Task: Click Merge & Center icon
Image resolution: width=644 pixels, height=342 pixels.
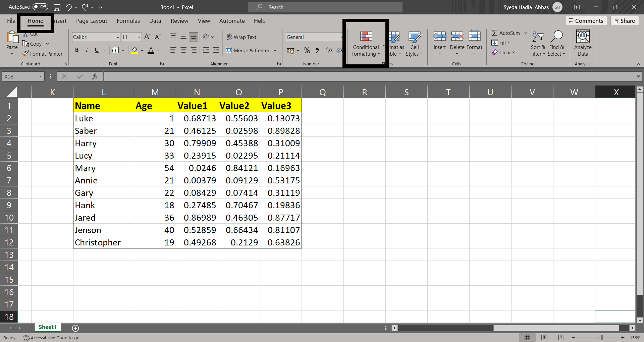Action: [229, 50]
